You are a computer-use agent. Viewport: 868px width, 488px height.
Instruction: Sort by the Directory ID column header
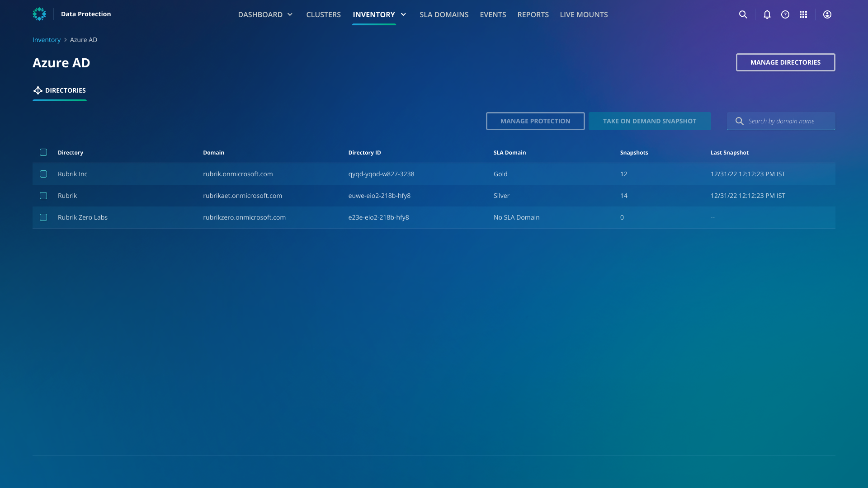[x=364, y=152]
